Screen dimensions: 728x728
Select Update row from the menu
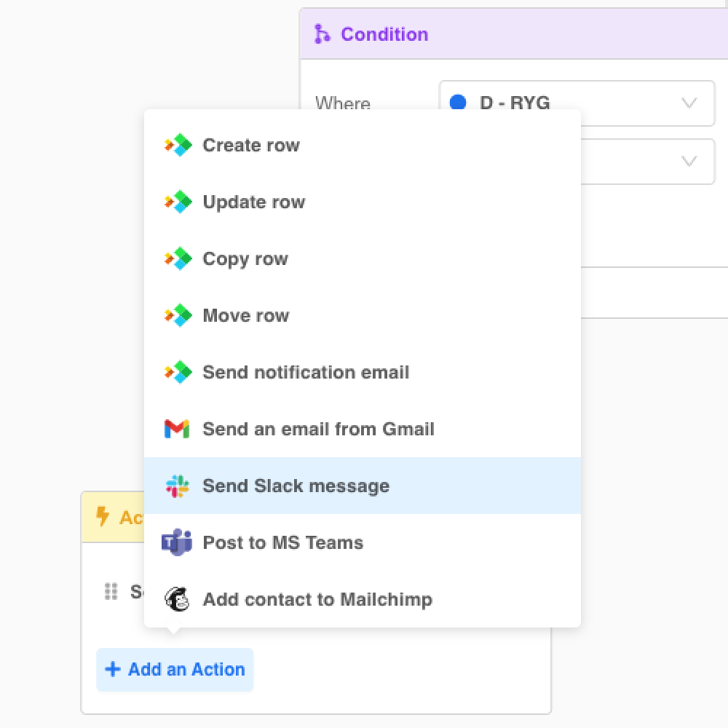coord(253,202)
